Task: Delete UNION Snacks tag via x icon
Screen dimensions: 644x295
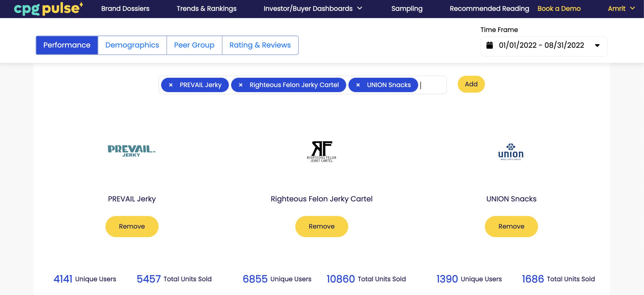Action: (358, 85)
